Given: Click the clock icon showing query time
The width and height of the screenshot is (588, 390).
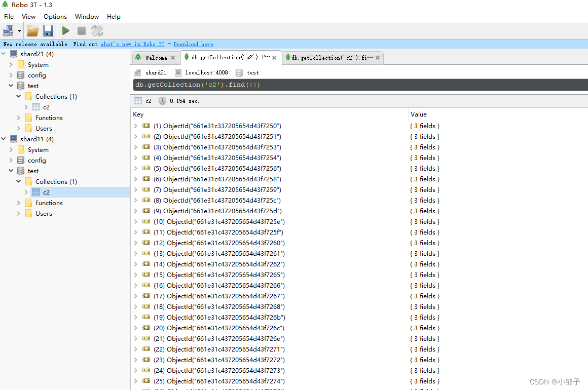Looking at the screenshot, I should click(x=162, y=100).
